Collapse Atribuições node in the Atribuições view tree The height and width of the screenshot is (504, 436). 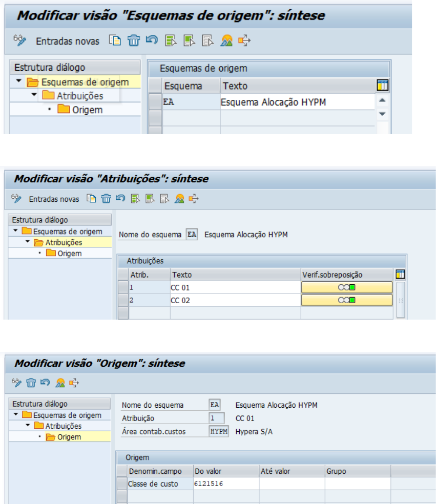(x=27, y=242)
